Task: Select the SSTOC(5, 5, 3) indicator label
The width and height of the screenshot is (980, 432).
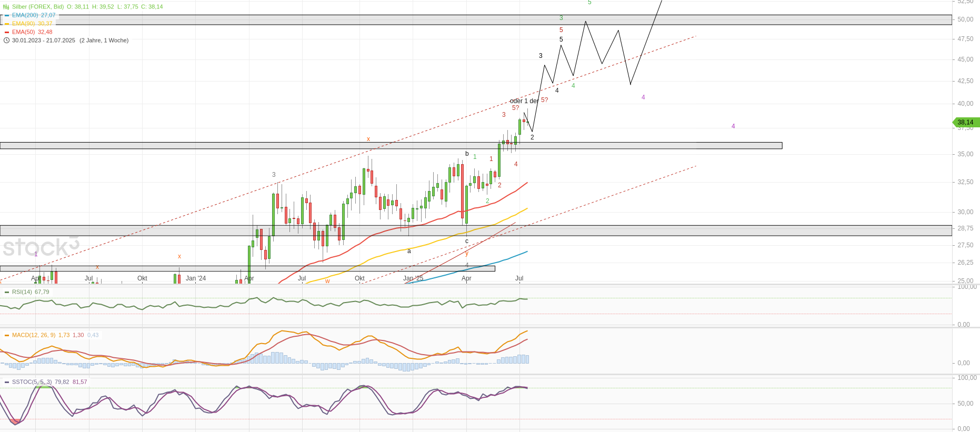Action: pos(32,382)
